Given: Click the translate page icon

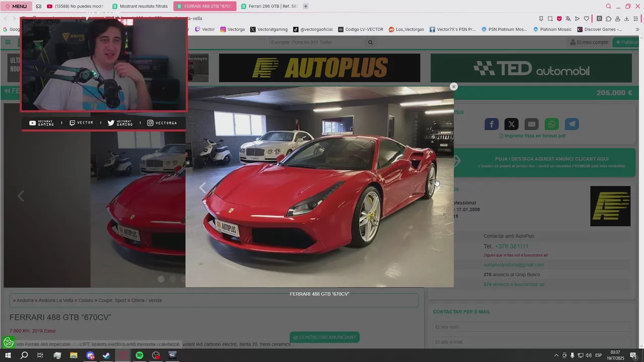Looking at the screenshot, I should click(x=568, y=19).
